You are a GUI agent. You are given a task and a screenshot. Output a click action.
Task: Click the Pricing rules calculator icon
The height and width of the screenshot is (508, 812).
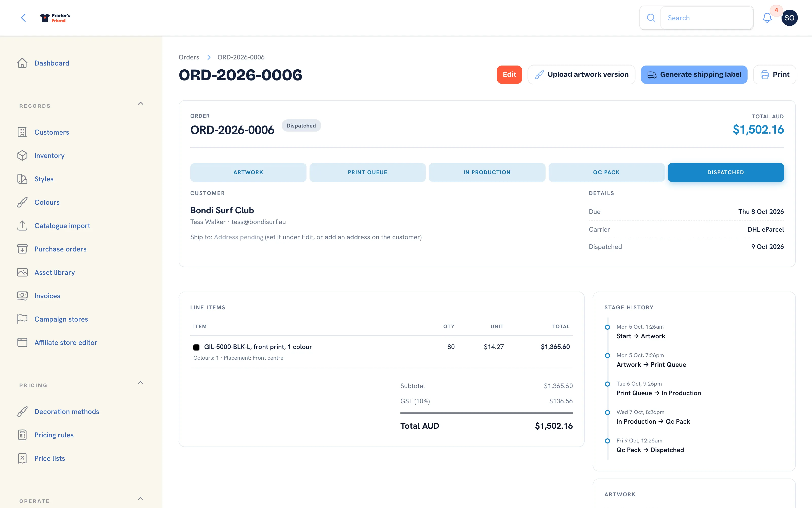pos(22,435)
